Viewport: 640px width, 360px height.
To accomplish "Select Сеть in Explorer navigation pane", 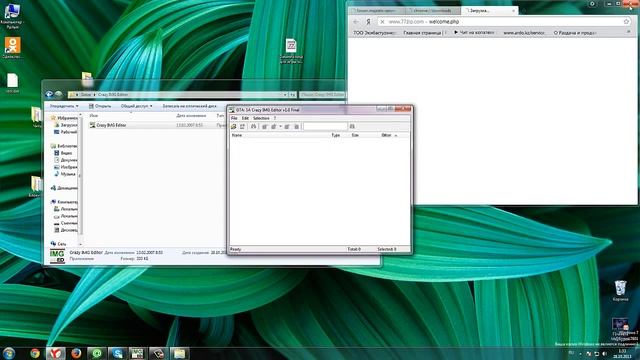I will click(x=59, y=244).
